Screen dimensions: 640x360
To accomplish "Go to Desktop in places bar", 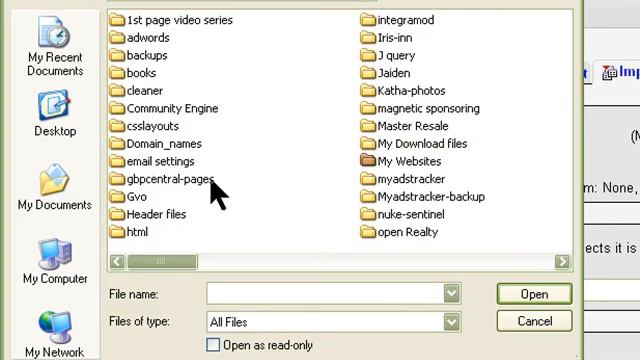I will pos(55,113).
